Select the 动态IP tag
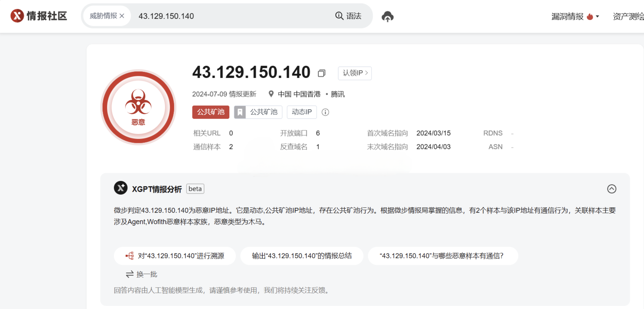The height and width of the screenshot is (309, 644). coord(301,112)
